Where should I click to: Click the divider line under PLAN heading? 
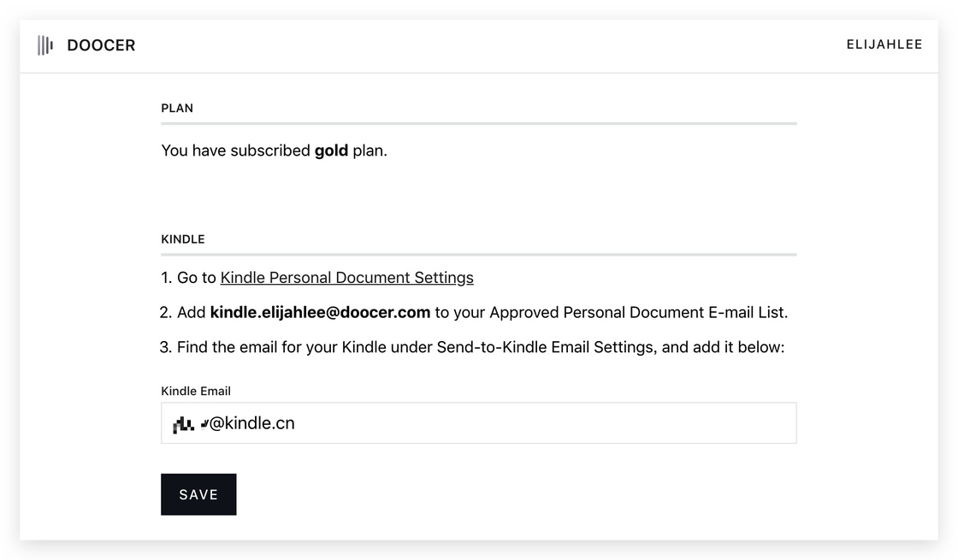[479, 123]
